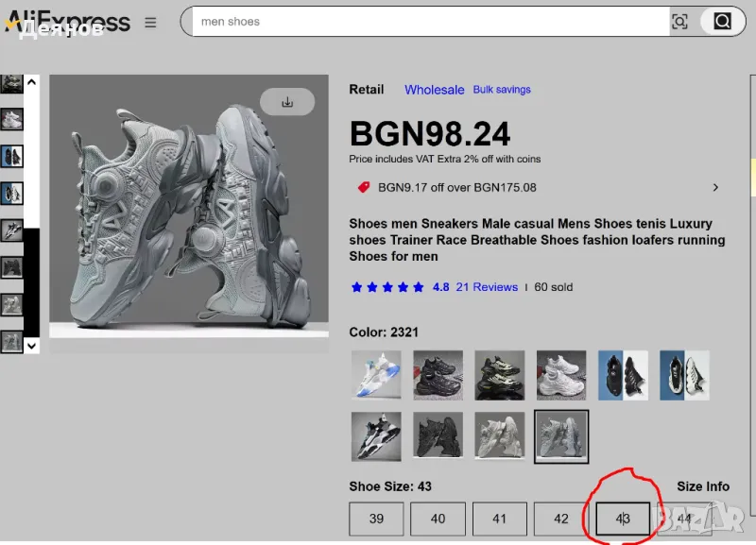Open the hamburger menu beside AliExpress logo
The image size is (756, 545).
coord(150,23)
